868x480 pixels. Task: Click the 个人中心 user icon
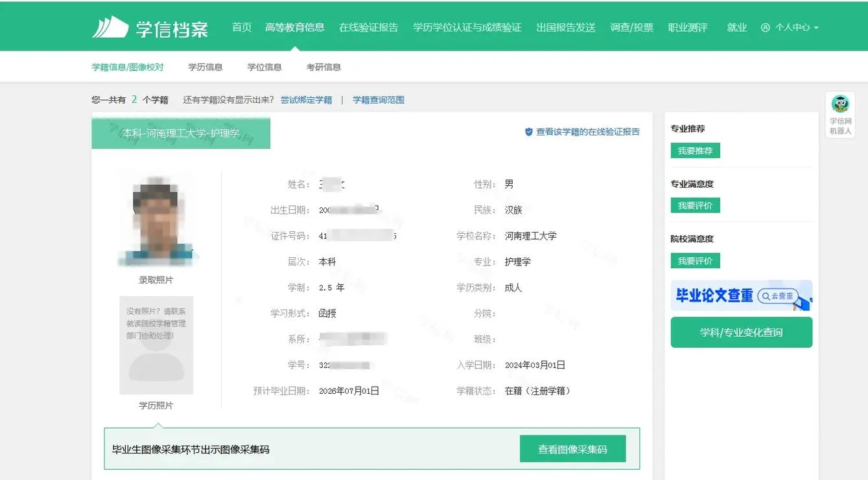coord(766,28)
